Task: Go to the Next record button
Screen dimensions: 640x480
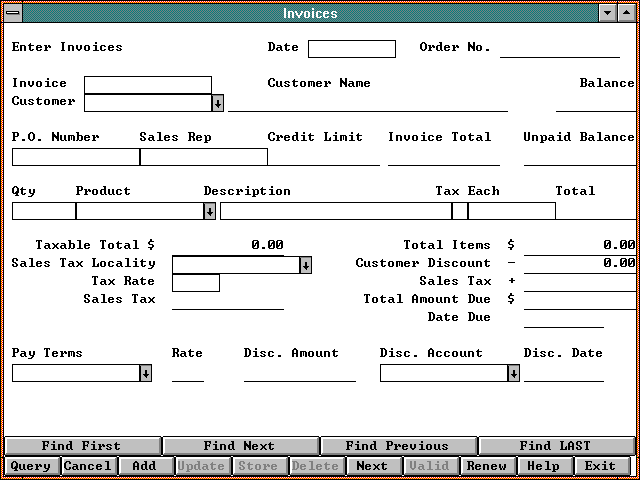Action: point(372,466)
